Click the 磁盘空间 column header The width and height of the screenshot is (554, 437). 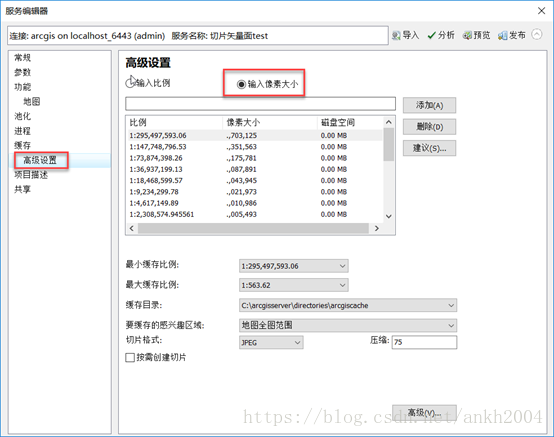tap(350, 123)
